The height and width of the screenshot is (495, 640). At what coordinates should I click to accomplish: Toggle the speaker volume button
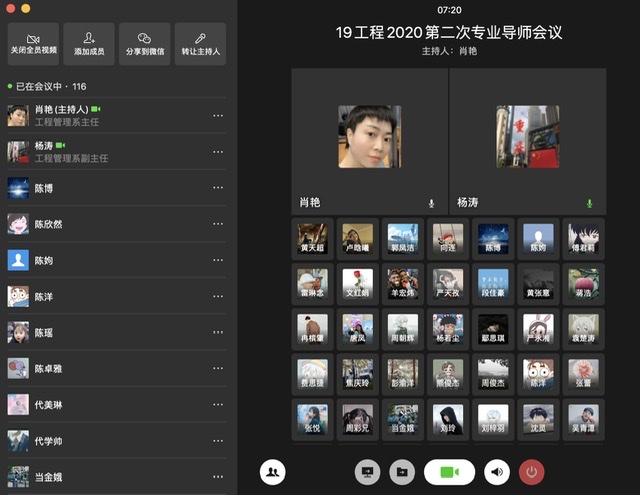(497, 472)
